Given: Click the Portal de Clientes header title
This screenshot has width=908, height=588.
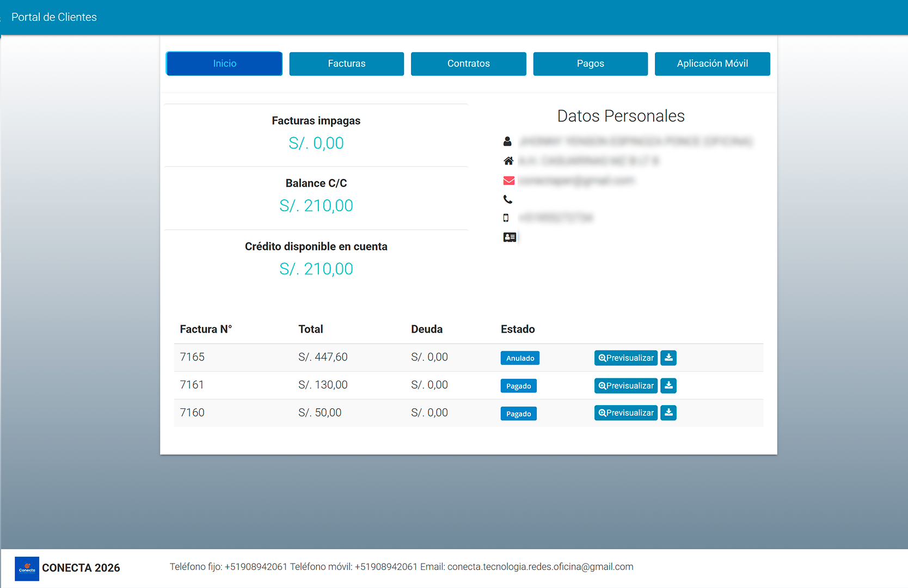Looking at the screenshot, I should pos(54,17).
